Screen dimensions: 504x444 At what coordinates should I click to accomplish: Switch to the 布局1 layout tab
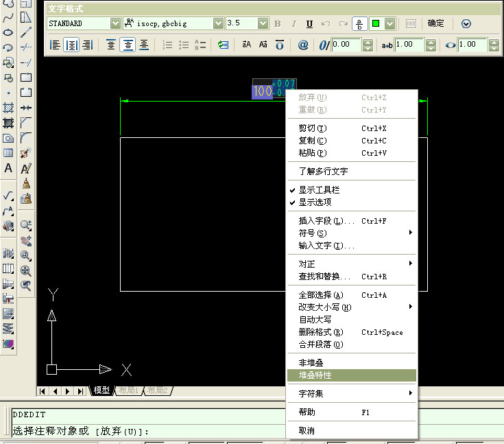(128, 390)
